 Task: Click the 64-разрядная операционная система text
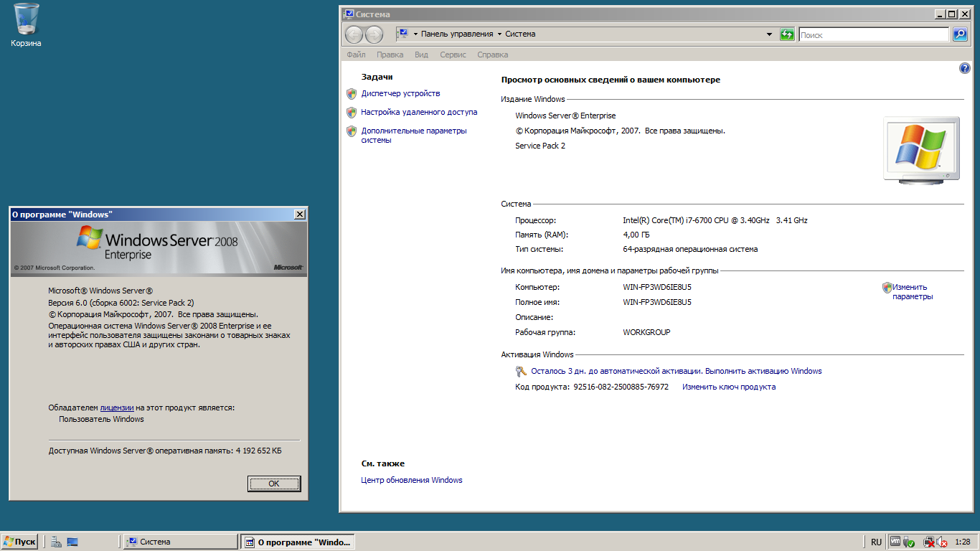(x=690, y=250)
